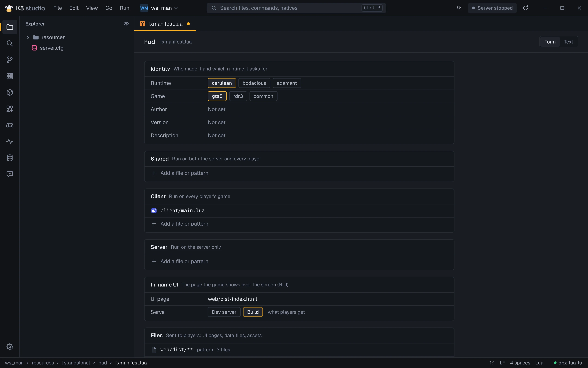
Task: Open the Activity pulse icon in sidebar
Action: click(x=10, y=141)
